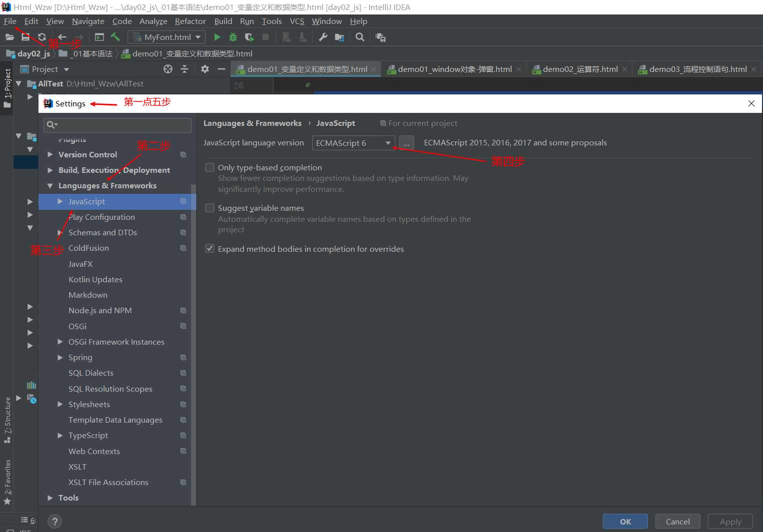This screenshot has width=763, height=532.
Task: Click the Search Everywhere magnifier icon
Action: pyautogui.click(x=359, y=37)
